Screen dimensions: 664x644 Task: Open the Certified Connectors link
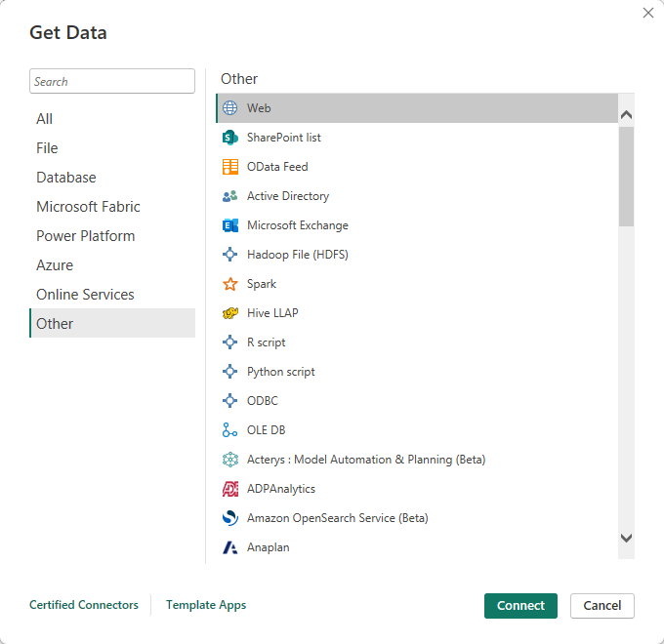[84, 605]
